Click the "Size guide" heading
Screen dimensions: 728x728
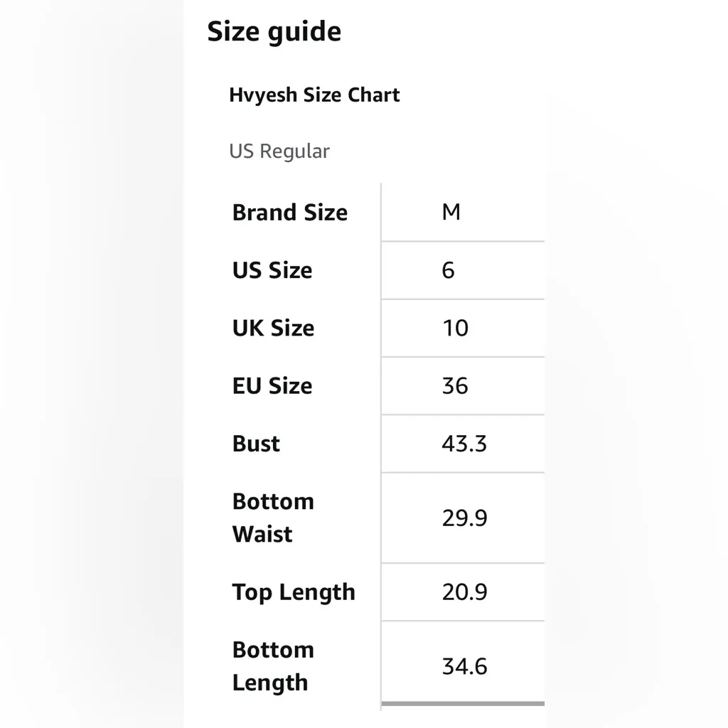pyautogui.click(x=274, y=32)
